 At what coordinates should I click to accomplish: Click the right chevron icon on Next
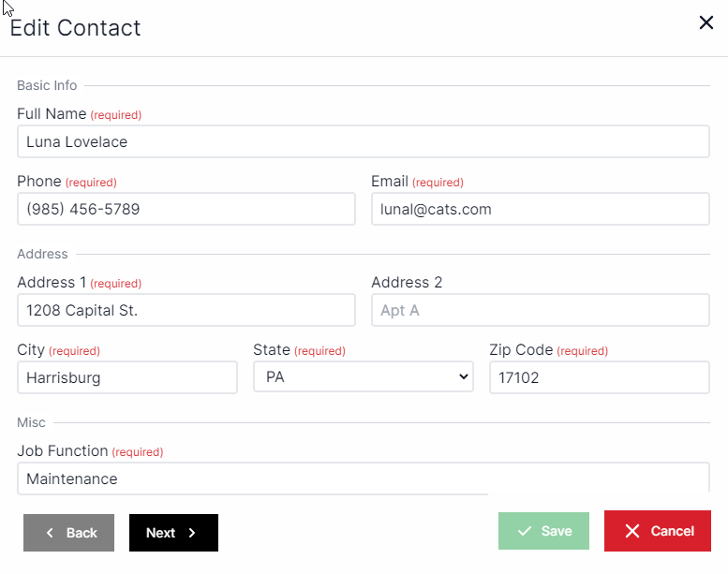pyautogui.click(x=192, y=533)
